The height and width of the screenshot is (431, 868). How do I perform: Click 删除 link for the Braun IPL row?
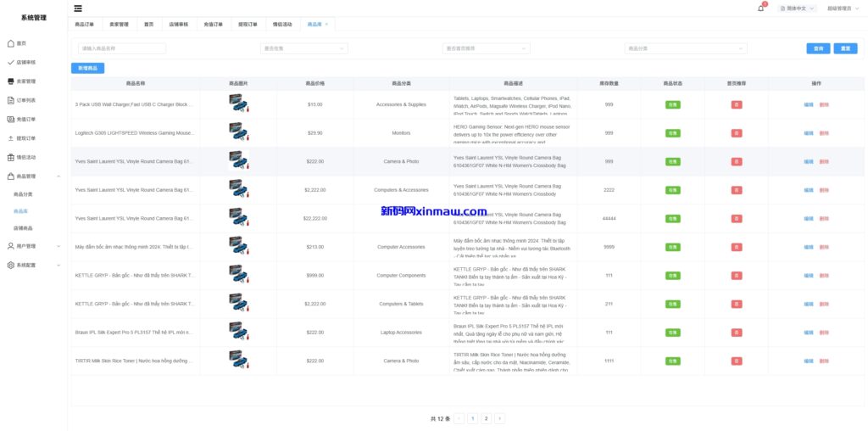824,333
